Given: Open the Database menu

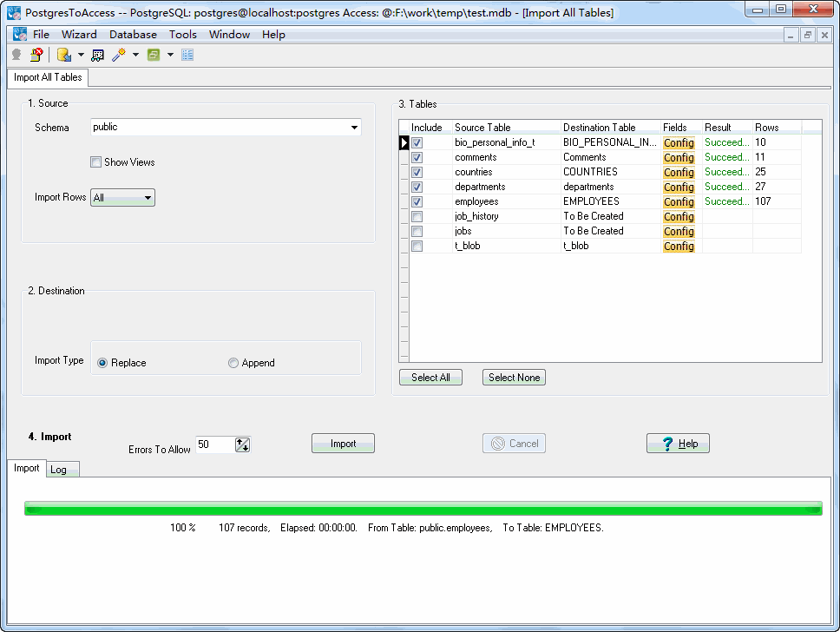Looking at the screenshot, I should click(x=133, y=35).
